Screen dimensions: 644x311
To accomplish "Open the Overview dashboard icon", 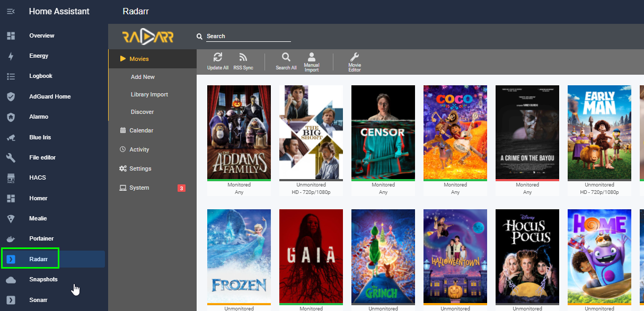I will 11,35.
